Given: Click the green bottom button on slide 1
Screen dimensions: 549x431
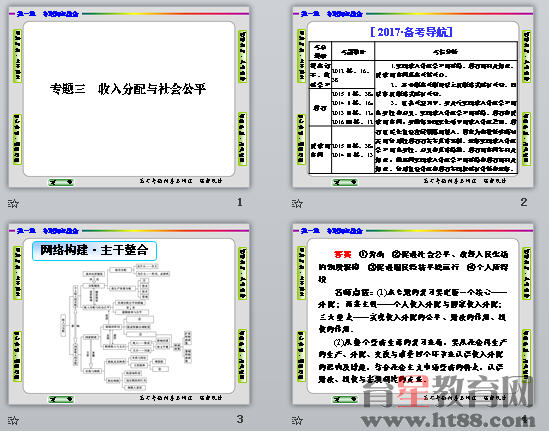Looking at the screenshot, I should (61, 182).
